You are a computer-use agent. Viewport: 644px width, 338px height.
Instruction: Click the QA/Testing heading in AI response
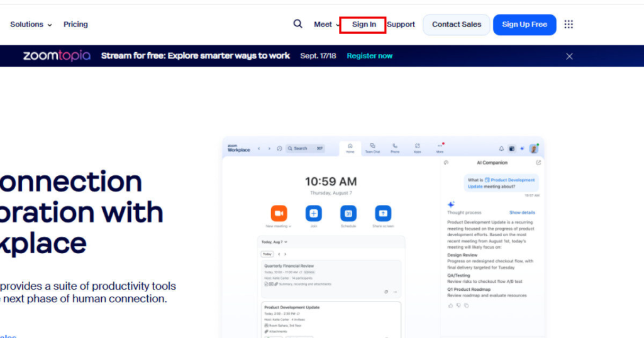click(x=458, y=276)
